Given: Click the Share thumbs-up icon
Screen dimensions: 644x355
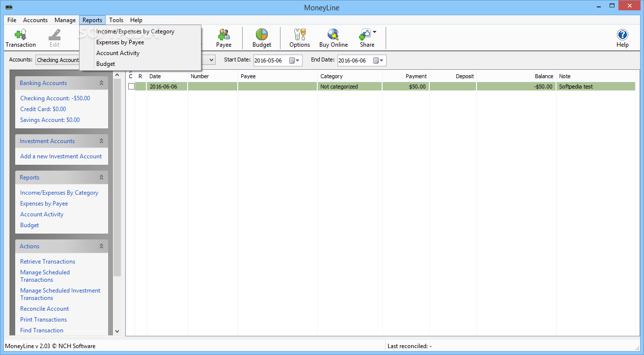Looking at the screenshot, I should tap(364, 34).
